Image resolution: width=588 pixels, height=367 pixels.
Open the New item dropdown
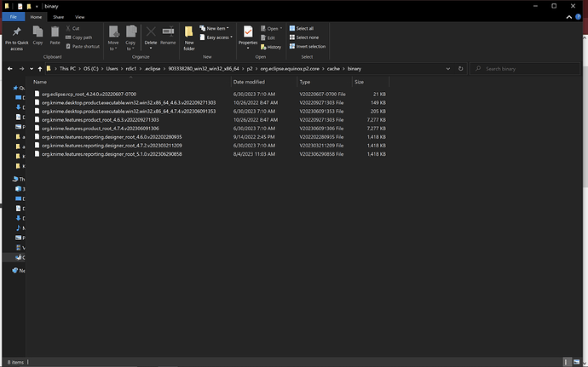coord(214,28)
